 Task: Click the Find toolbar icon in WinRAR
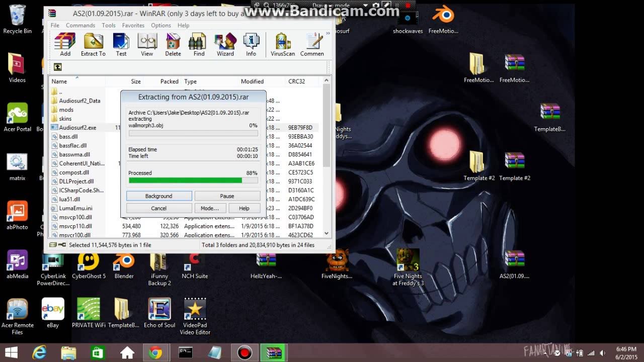click(199, 44)
